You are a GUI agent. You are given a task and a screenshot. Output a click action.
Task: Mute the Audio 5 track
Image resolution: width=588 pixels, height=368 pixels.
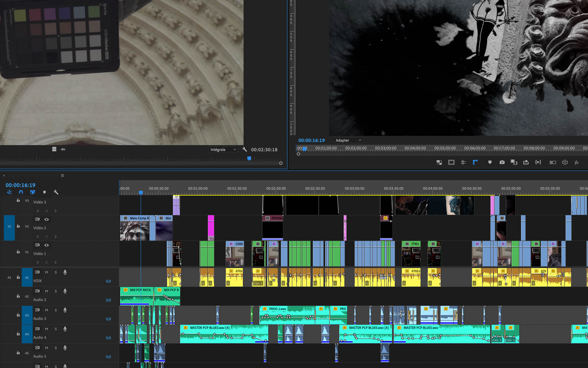pyautogui.click(x=47, y=348)
